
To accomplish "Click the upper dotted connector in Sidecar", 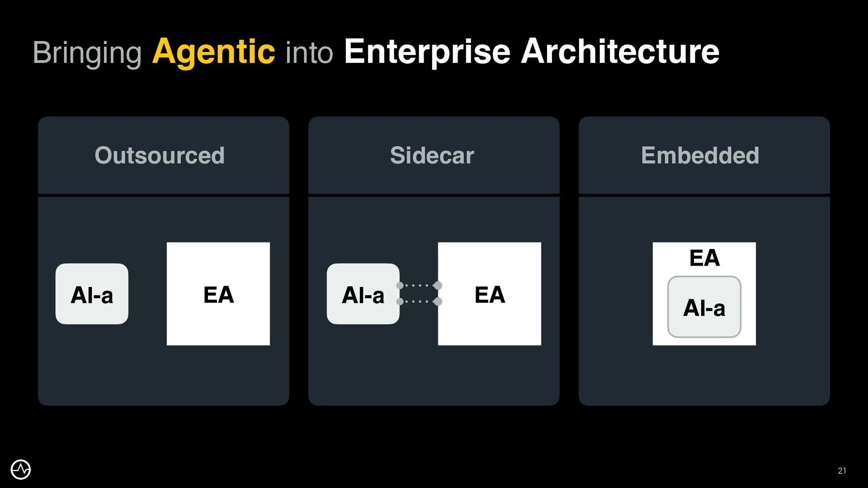I will (x=419, y=286).
